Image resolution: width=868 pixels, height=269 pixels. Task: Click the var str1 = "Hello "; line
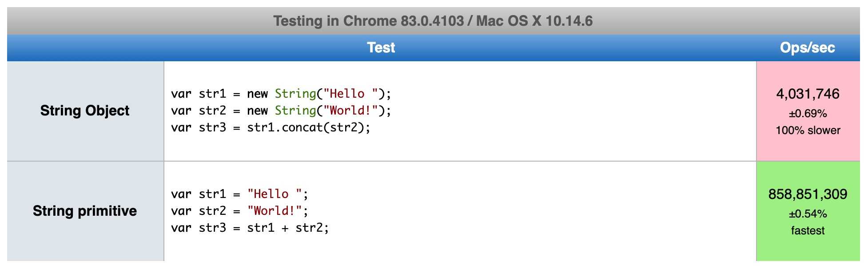[x=239, y=194]
